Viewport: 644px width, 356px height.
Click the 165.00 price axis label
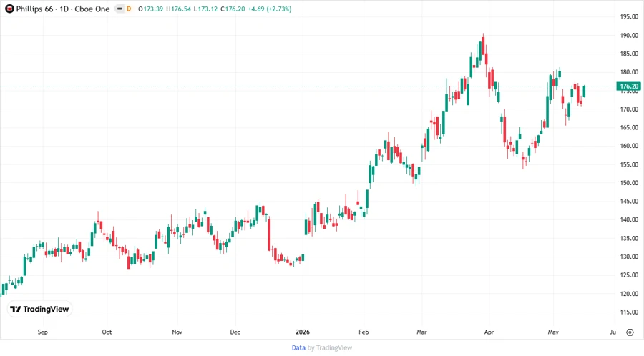tap(629, 127)
